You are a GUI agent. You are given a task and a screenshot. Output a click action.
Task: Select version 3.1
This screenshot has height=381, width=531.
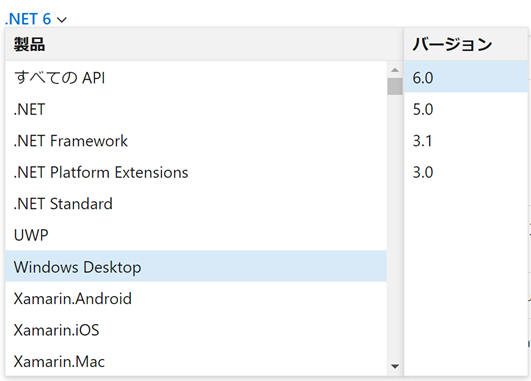[466, 141]
